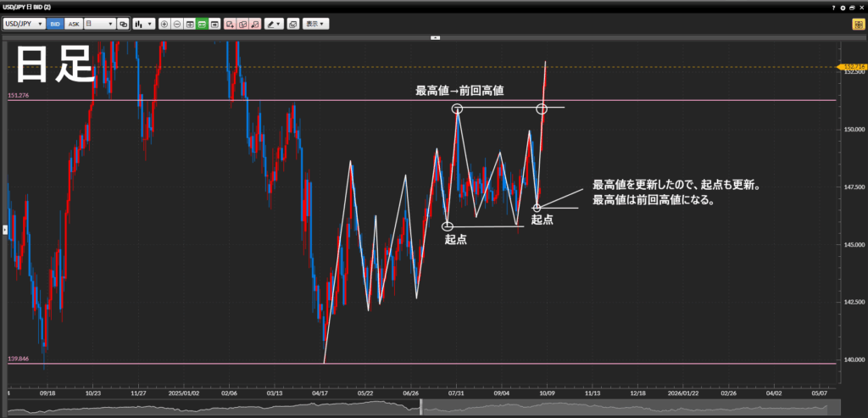The height and width of the screenshot is (418, 868).
Task: Open the USD/JPY currency pair dropdown
Action: pos(25,24)
